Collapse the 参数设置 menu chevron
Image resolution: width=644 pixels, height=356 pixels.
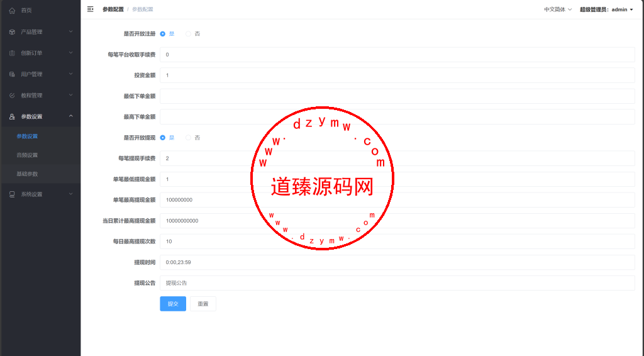[x=70, y=116]
